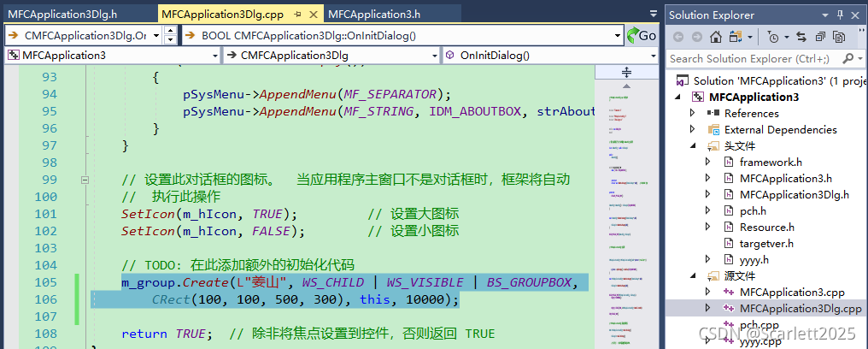Open Solution Explorer window position dropdown arrow

pyautogui.click(x=825, y=15)
